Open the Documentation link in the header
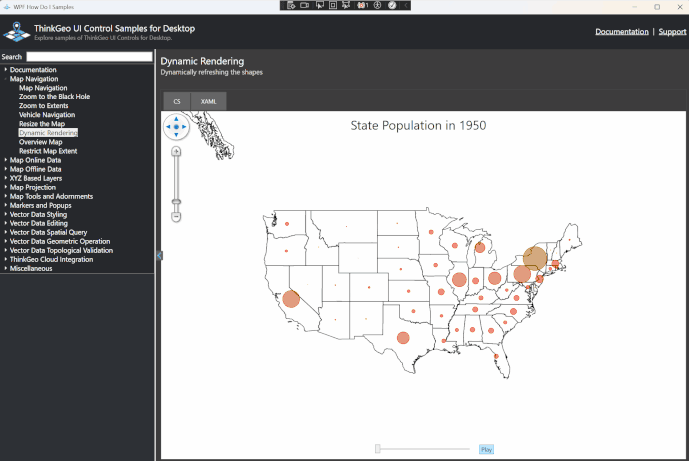The width and height of the screenshot is (689, 461). [x=622, y=32]
